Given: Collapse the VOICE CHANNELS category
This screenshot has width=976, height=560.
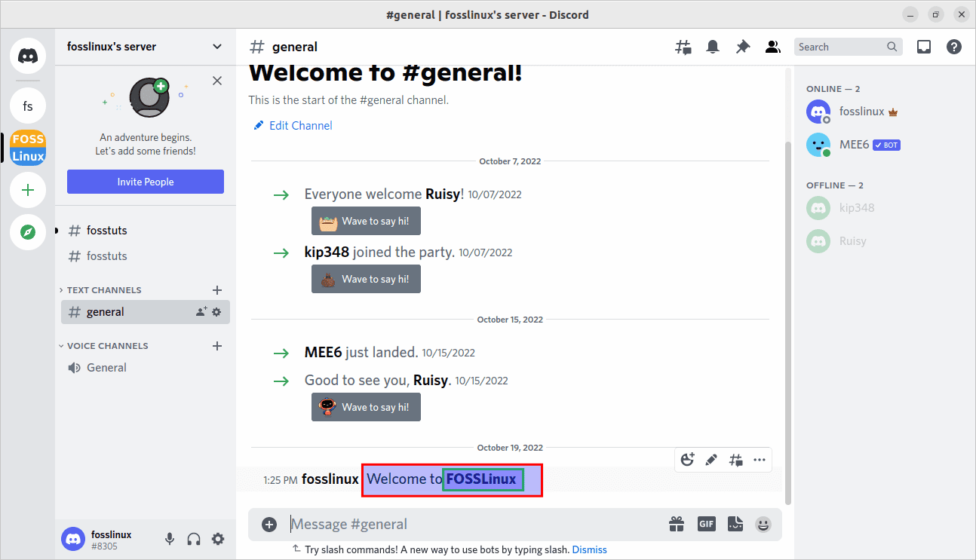Looking at the screenshot, I should (103, 346).
